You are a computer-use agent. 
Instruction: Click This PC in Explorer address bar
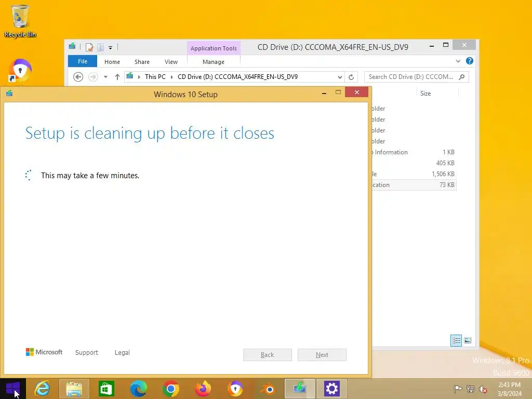tap(155, 77)
